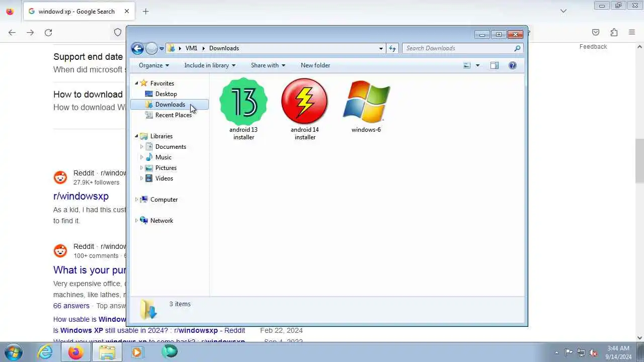
Task: Select Computer in navigation pane
Action: (164, 200)
